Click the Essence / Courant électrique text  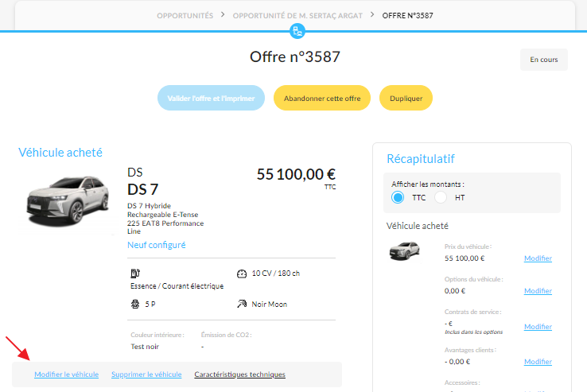tap(177, 286)
